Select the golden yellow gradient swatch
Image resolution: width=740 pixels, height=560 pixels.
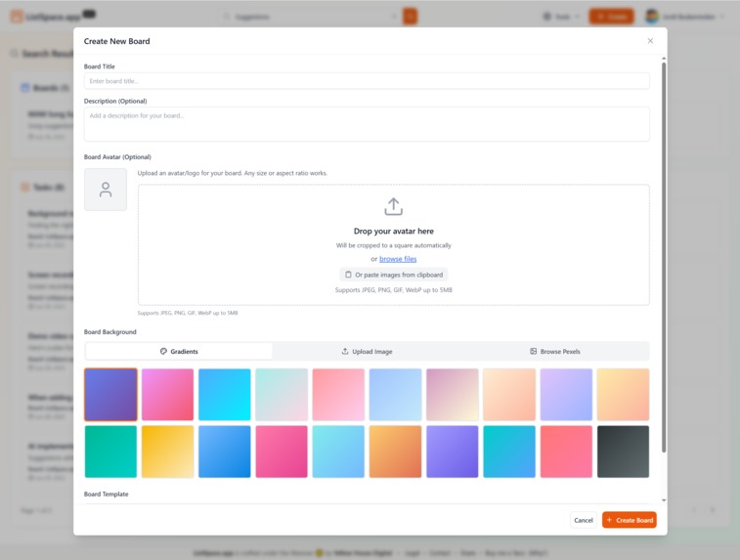pyautogui.click(x=167, y=452)
